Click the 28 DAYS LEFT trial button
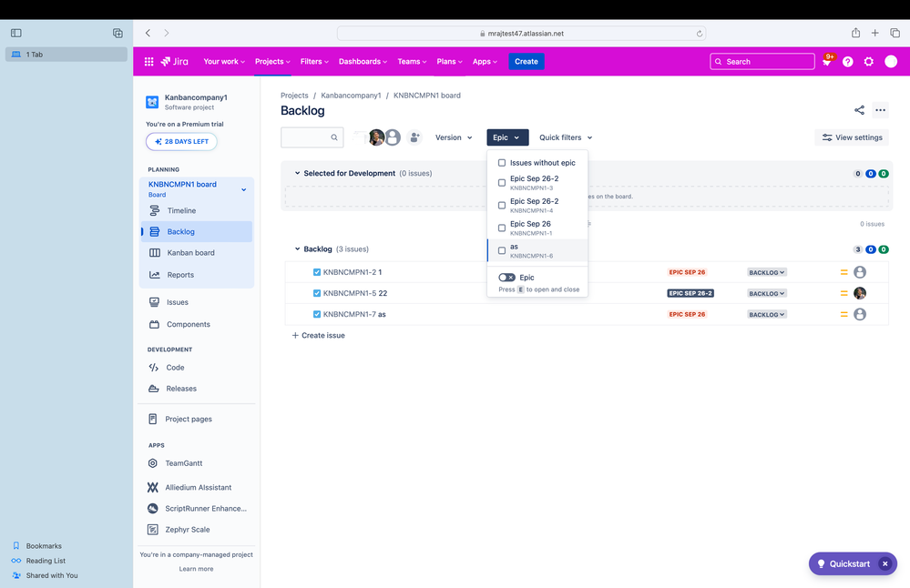910x588 pixels. point(181,141)
